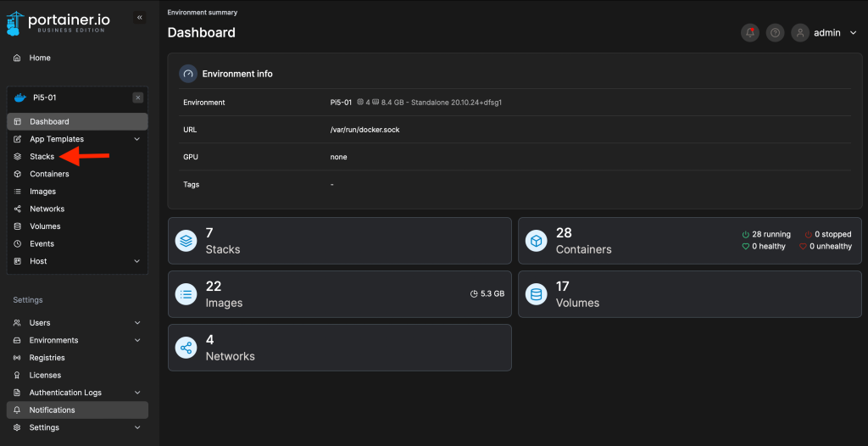Open Stacks in the sidebar
Viewport: 868px width, 446px height.
pyautogui.click(x=42, y=157)
